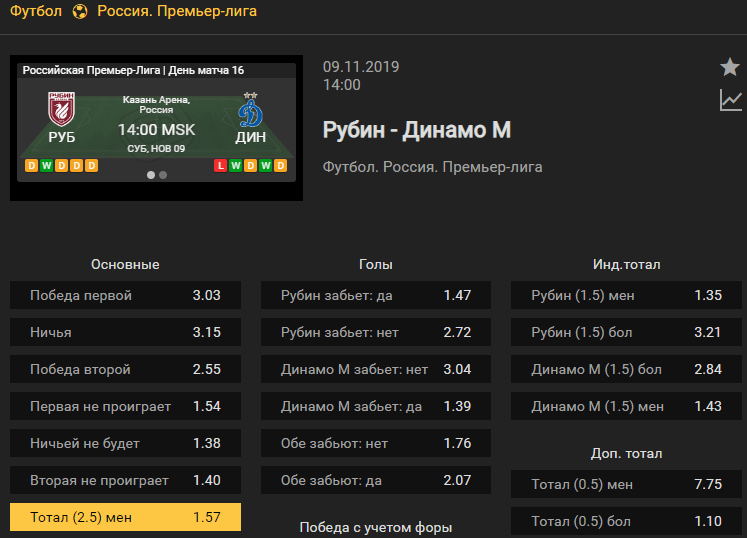The height and width of the screenshot is (538, 747).
Task: Open the match preview widget thumbnail
Action: tap(156, 128)
